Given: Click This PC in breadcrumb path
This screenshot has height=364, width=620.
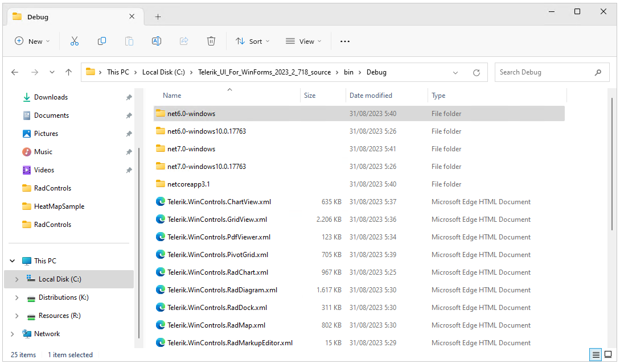Looking at the screenshot, I should [118, 72].
